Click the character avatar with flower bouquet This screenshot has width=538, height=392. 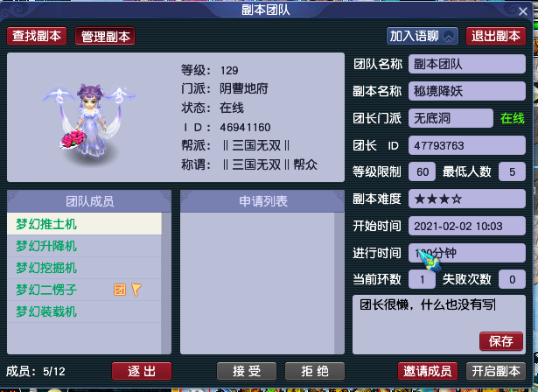(90, 120)
